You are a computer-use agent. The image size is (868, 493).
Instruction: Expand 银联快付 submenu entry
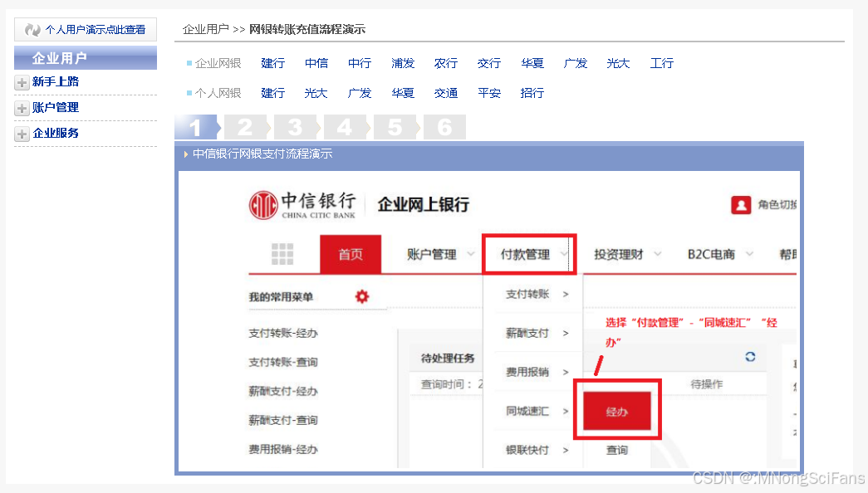(537, 450)
